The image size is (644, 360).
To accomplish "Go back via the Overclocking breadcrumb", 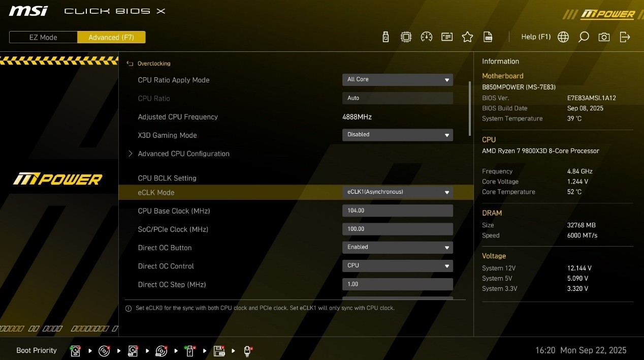I will [153, 64].
